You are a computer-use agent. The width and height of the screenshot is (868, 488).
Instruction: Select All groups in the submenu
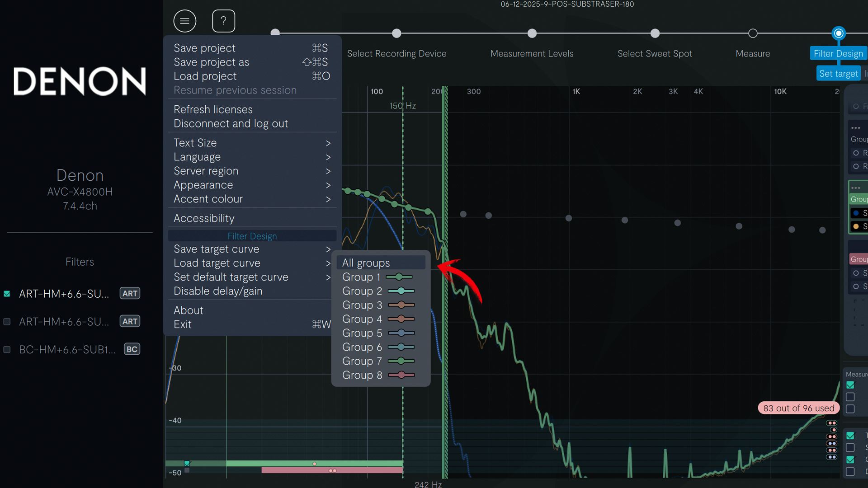(366, 263)
